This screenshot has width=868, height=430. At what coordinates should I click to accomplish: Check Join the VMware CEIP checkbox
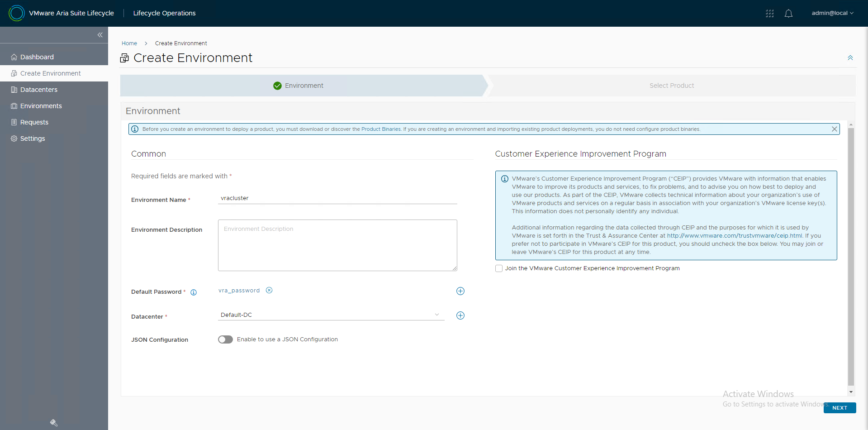point(499,268)
